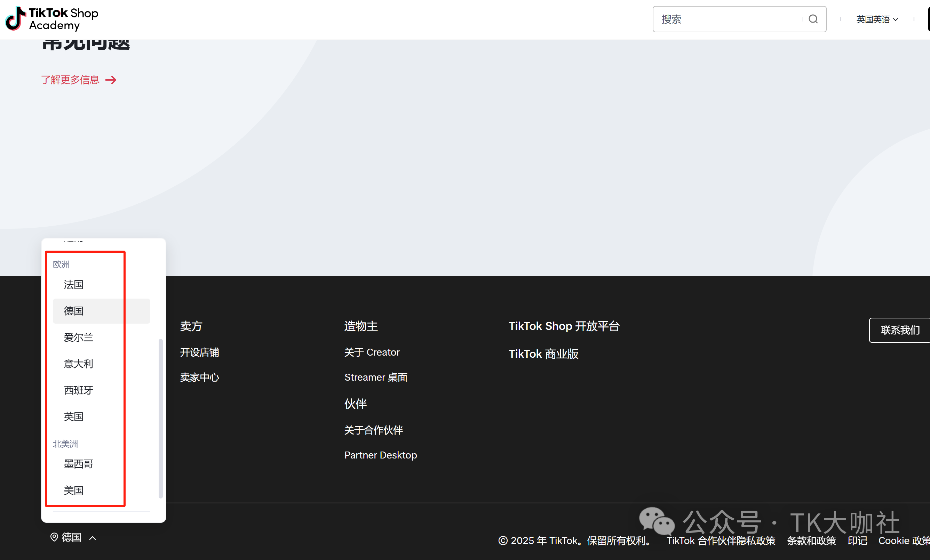
Task: Select 墨西哥 under 北美洲
Action: click(78, 464)
